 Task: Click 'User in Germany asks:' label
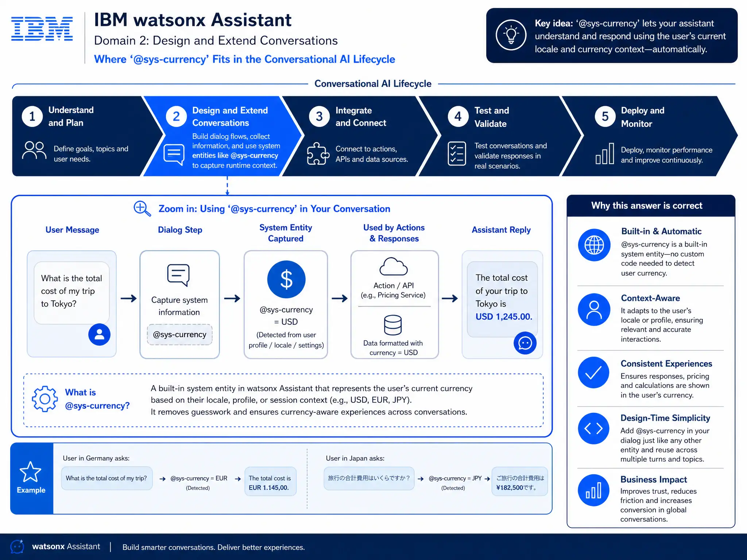point(96,458)
